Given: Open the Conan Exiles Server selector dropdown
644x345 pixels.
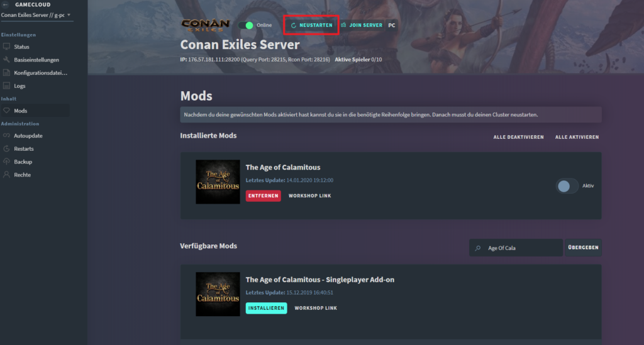Looking at the screenshot, I should [x=36, y=15].
